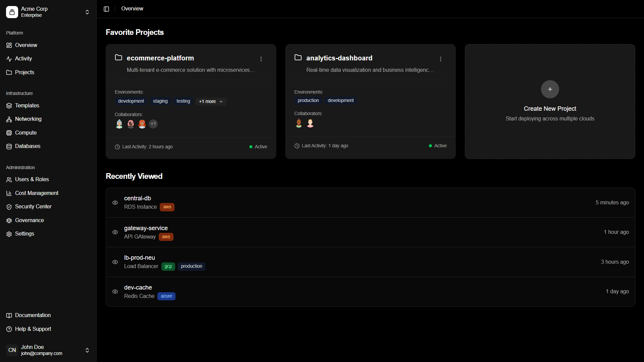Open Compute from the CPU icon
Viewport: 644px width, 362px height.
pos(9,133)
